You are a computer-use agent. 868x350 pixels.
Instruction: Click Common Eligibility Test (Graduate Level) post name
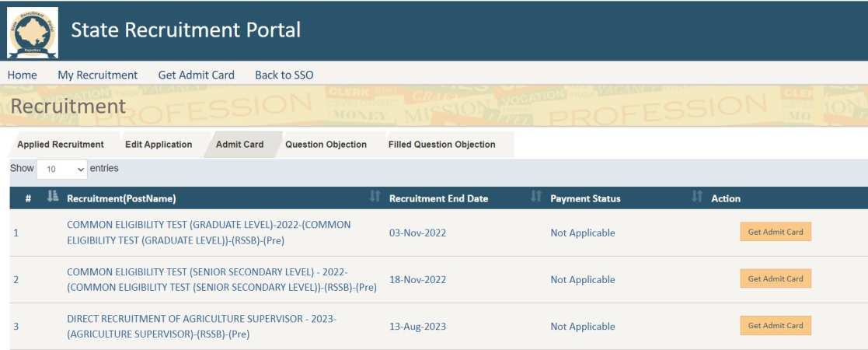coord(209,233)
